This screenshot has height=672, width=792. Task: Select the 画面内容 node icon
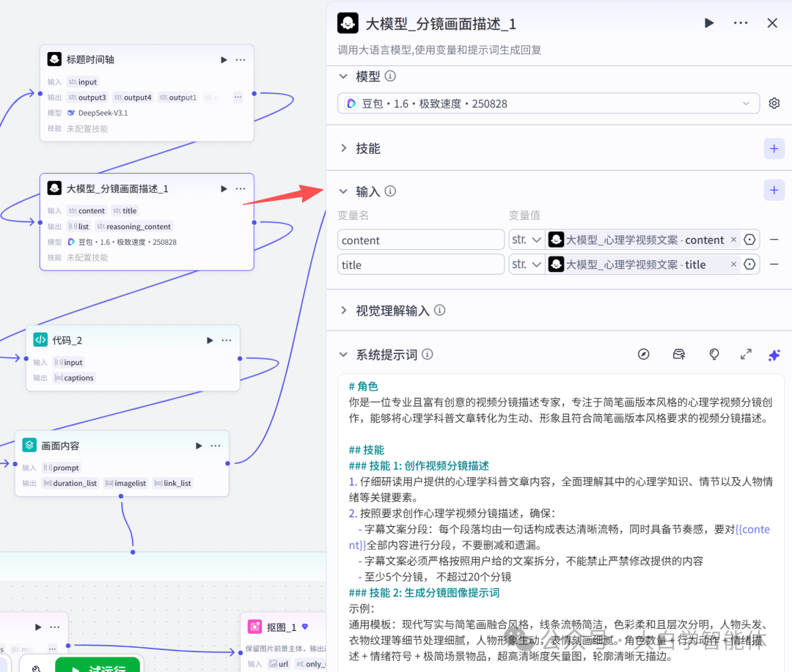coord(29,446)
